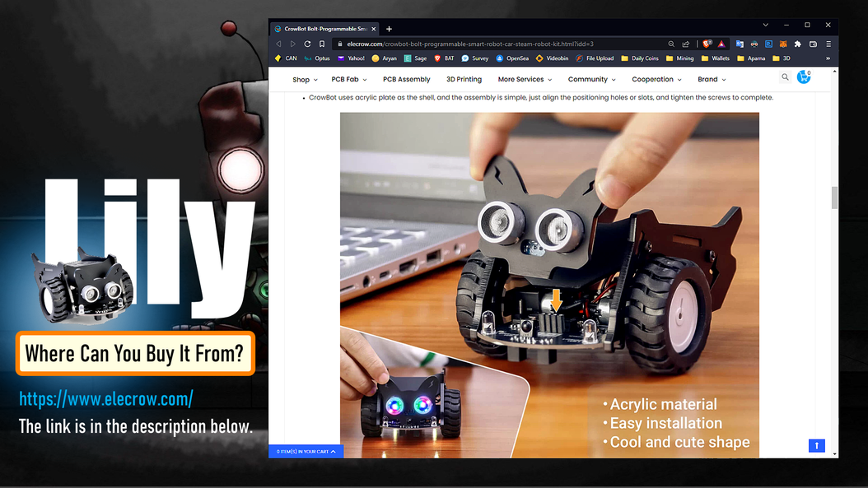Open the BAT bookmark

point(444,58)
